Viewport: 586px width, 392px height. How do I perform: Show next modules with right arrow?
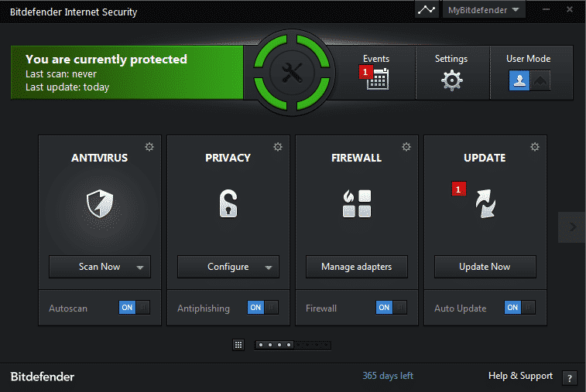[x=572, y=227]
